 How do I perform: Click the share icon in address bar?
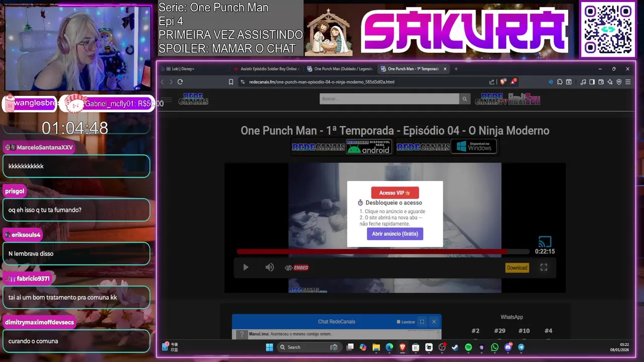tap(492, 82)
